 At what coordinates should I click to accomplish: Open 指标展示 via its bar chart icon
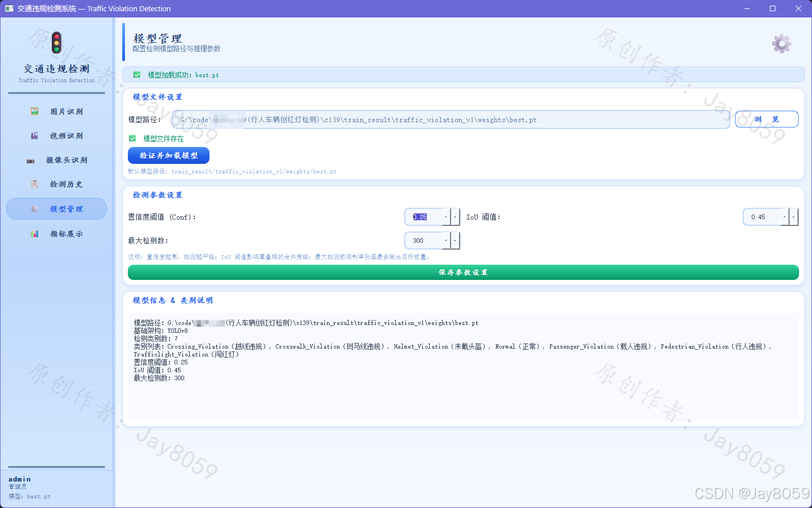34,234
